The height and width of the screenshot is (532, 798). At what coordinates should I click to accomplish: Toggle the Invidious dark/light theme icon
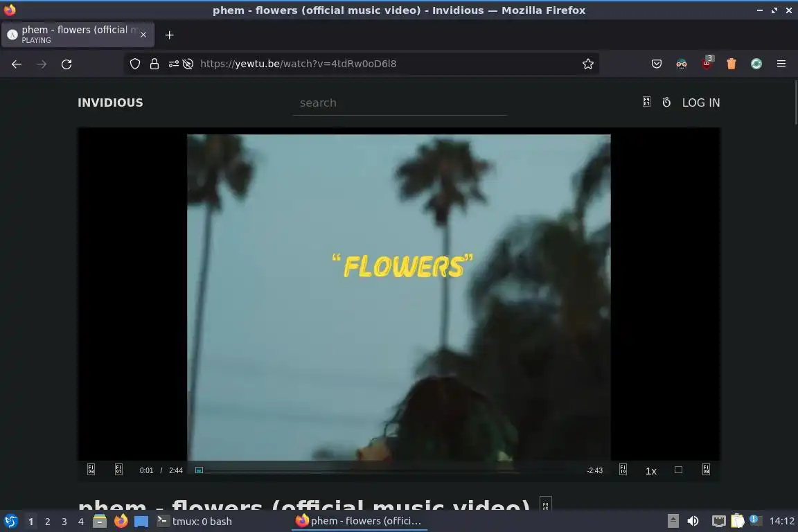(x=646, y=103)
